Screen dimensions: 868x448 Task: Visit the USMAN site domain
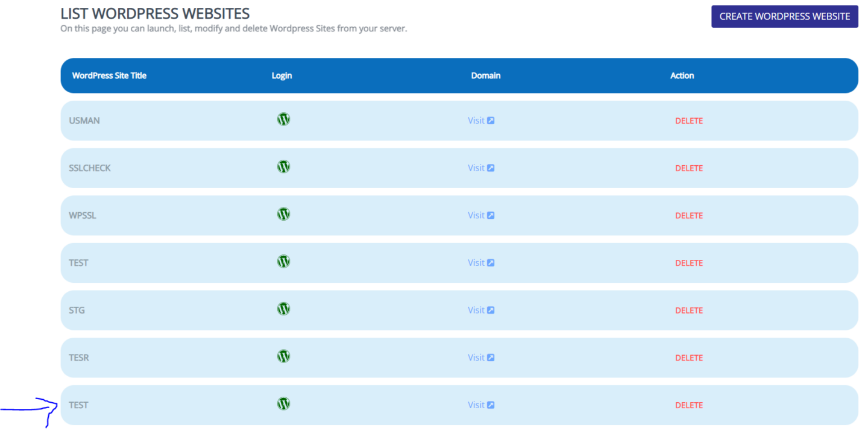coord(480,121)
